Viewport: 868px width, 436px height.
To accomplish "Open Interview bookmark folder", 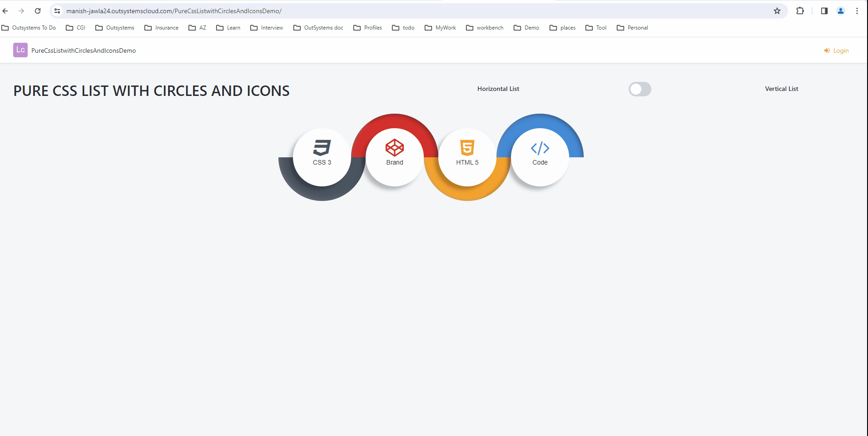I will click(267, 28).
